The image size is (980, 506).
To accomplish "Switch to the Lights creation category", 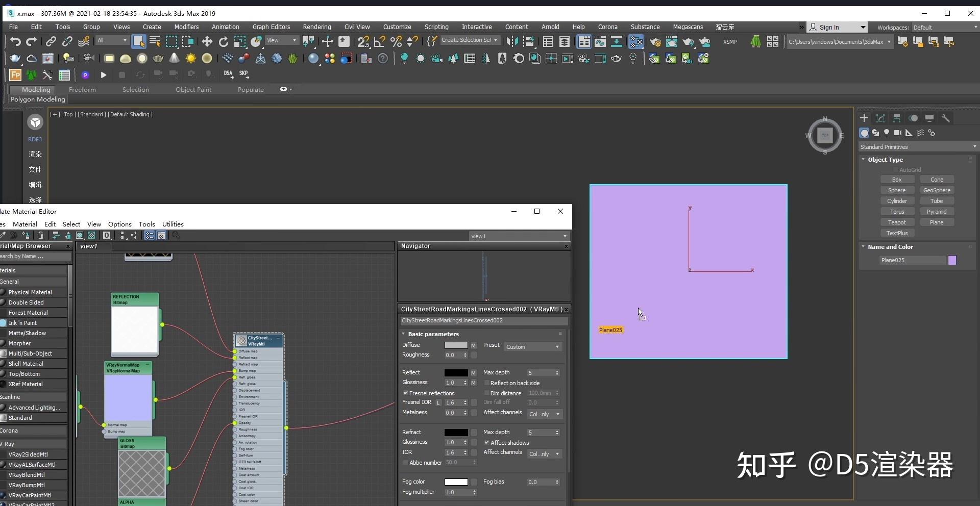I will point(887,133).
